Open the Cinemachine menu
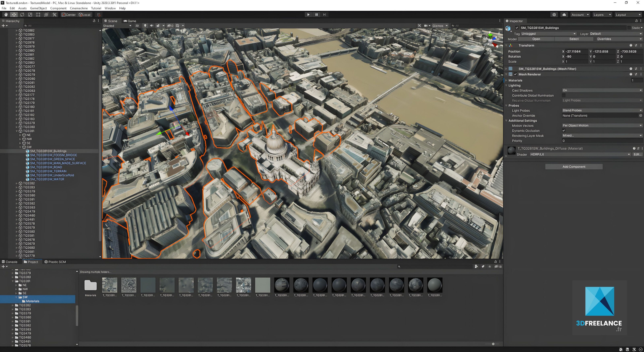 (x=78, y=8)
